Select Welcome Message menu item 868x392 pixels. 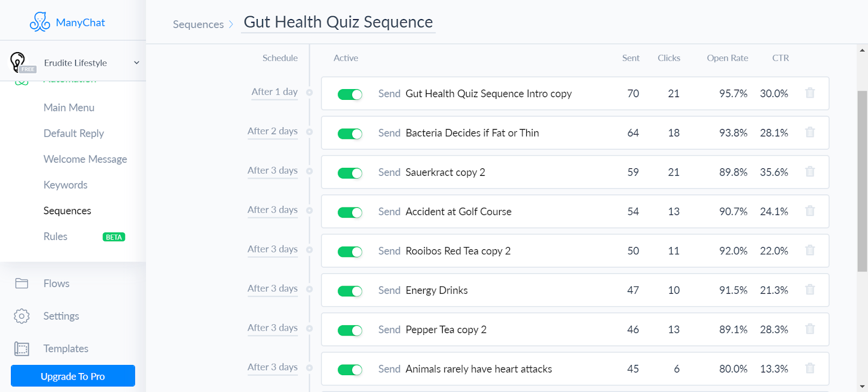coord(85,159)
